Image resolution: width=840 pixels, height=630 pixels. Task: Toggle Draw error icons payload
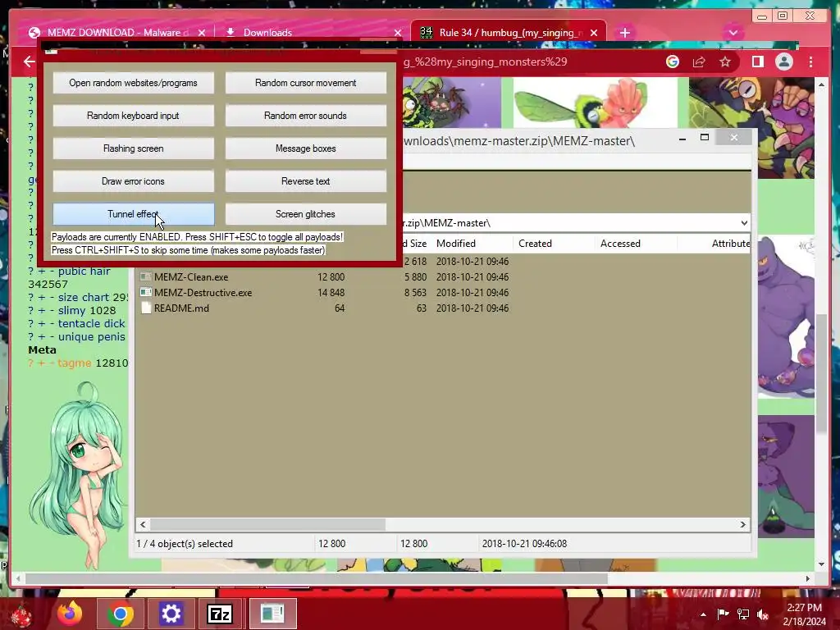tap(133, 181)
